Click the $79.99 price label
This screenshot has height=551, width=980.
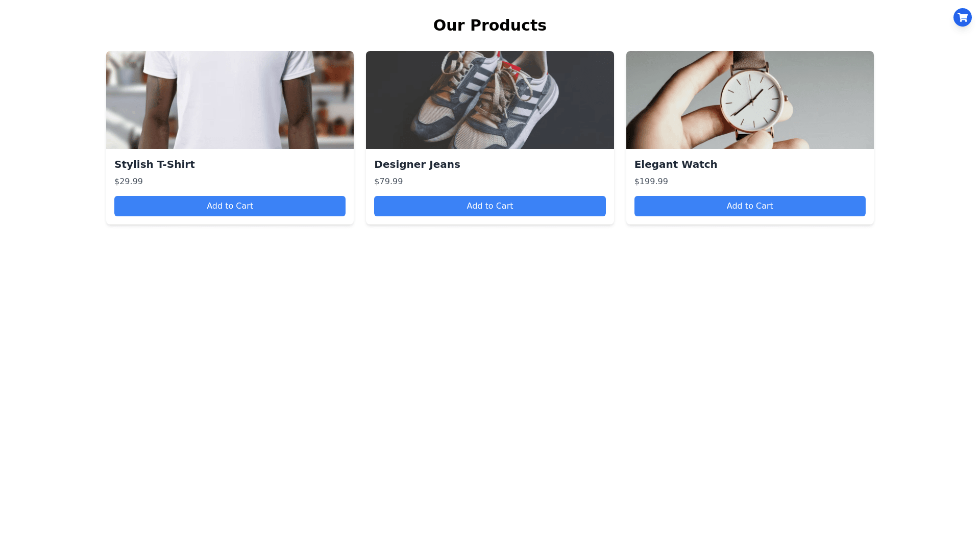point(388,182)
